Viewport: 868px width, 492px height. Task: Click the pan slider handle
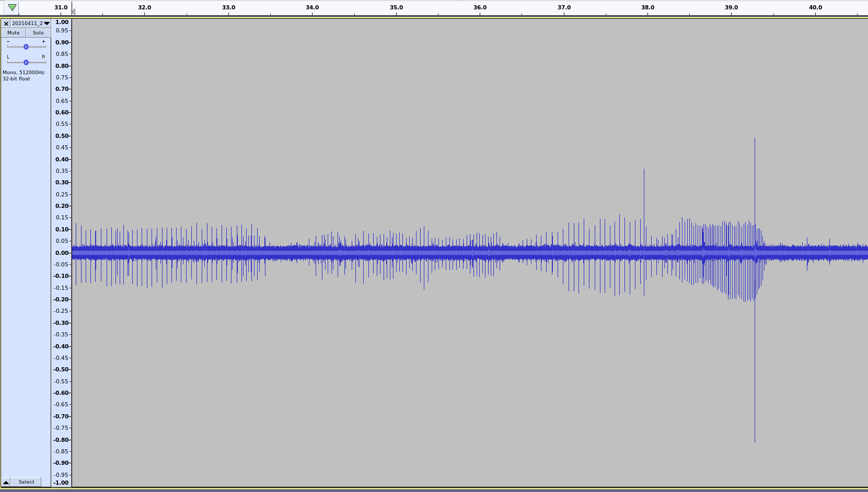tap(26, 63)
